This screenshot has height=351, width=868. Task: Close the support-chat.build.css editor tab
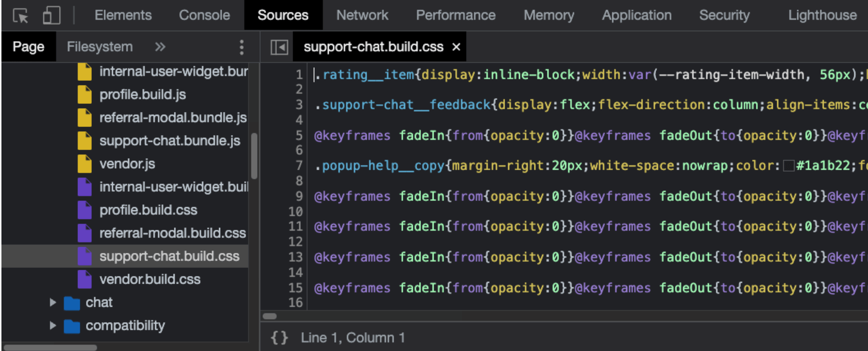(x=456, y=47)
